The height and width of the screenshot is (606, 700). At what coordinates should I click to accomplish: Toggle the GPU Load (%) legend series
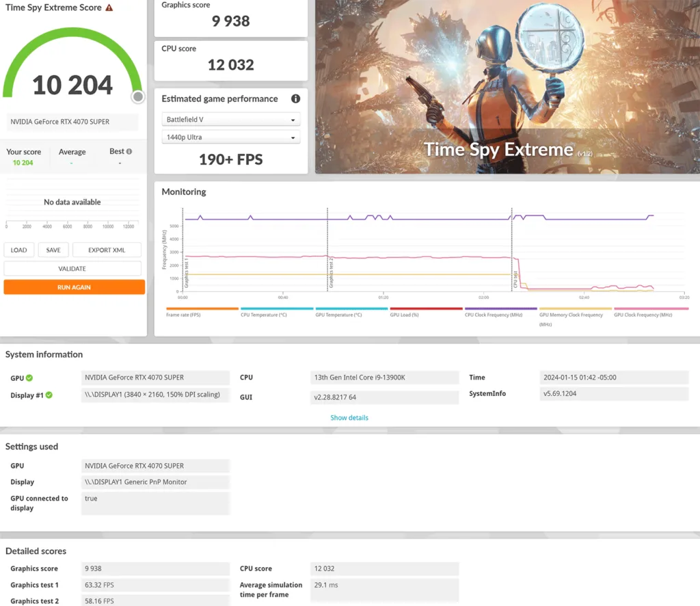tap(426, 312)
